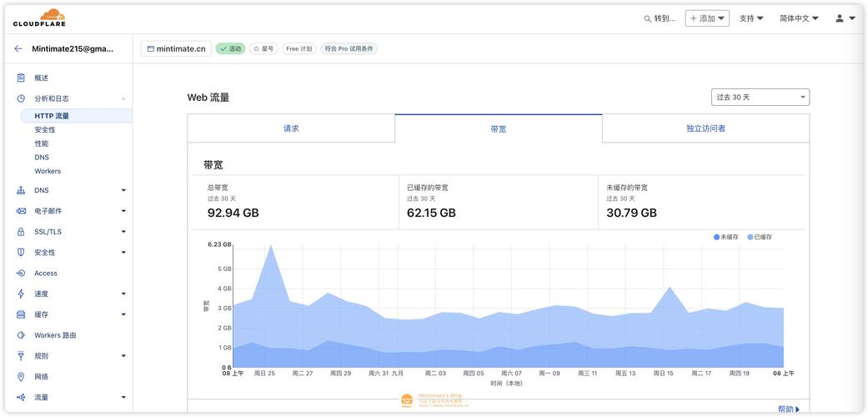Viewport: 868px width, 417px height.
Task: Click the Workers 路由 brackets icon
Action: 21,335
